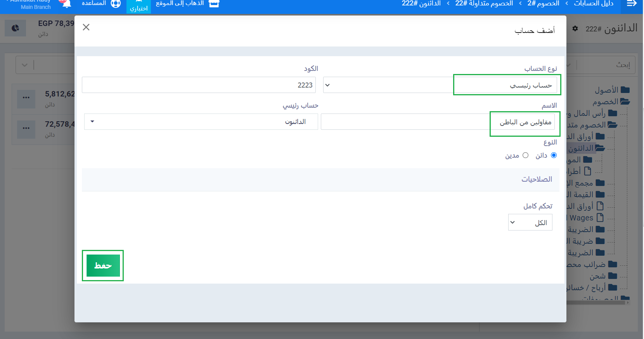
Task: Go to الخصوم #2 breadcrumb
Action: (x=543, y=3)
